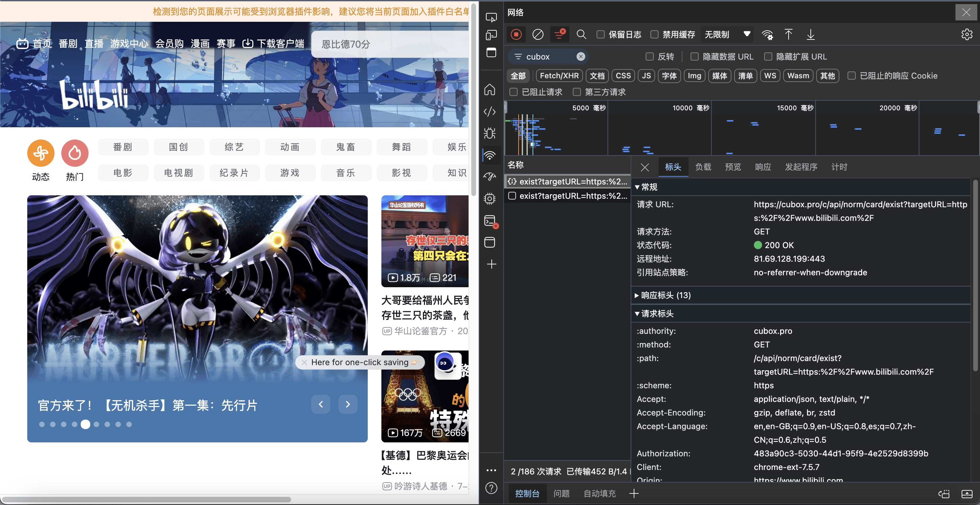This screenshot has height=505, width=980.
Task: Open console panel with error badge
Action: coord(491,221)
